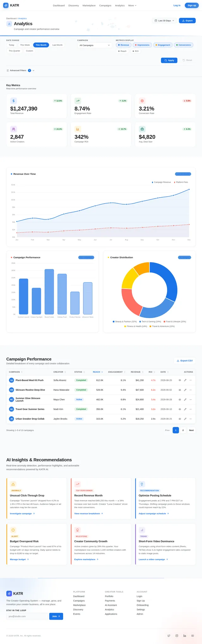View the Summer Glow Skincare Launch campaign
Screen dimensions: 202x644
tap(180, 400)
